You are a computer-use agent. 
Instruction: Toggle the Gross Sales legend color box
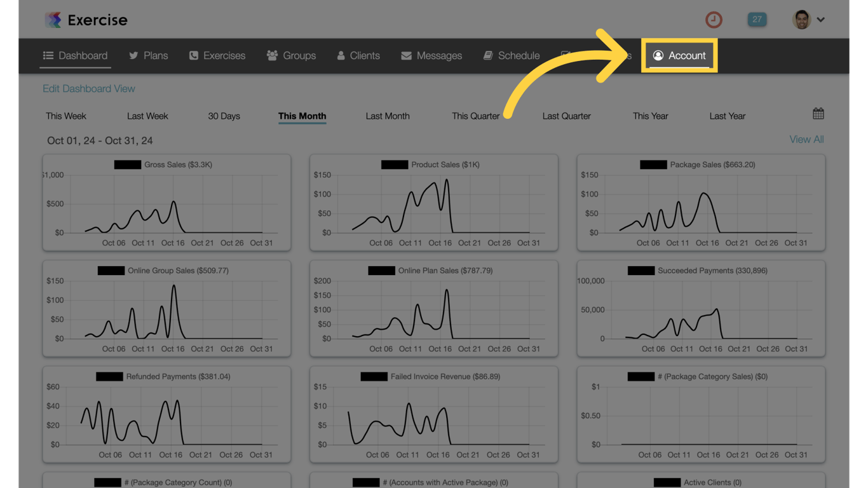(128, 165)
